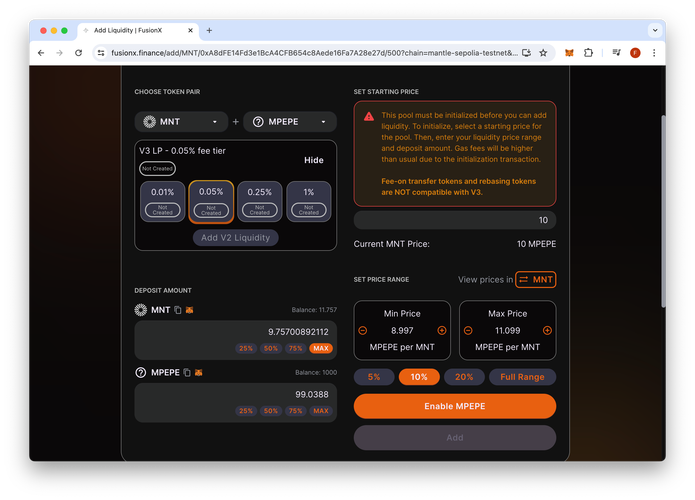Hide the fee tier options
695x500 pixels.
(x=314, y=160)
